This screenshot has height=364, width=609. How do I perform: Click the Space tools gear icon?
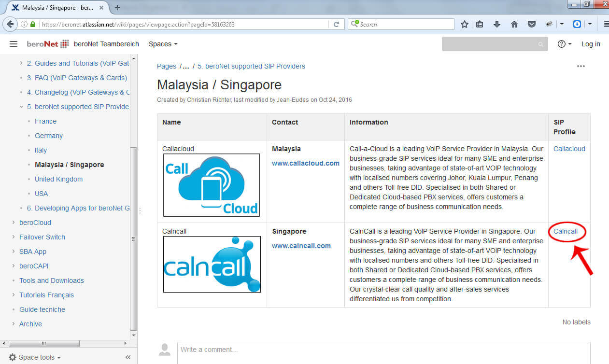pos(13,357)
